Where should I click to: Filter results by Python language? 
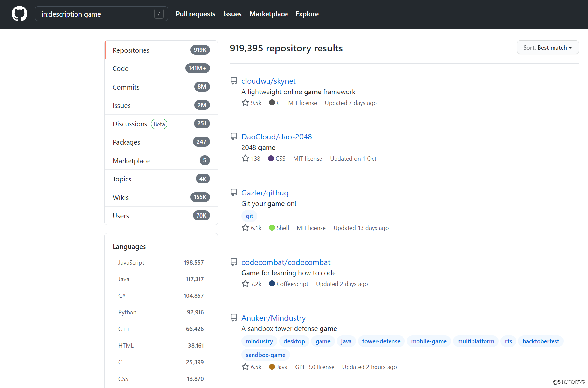click(161, 312)
